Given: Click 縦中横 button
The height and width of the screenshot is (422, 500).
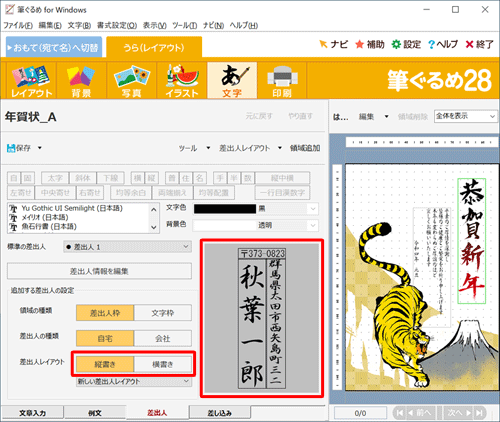Looking at the screenshot, I should (x=282, y=178).
